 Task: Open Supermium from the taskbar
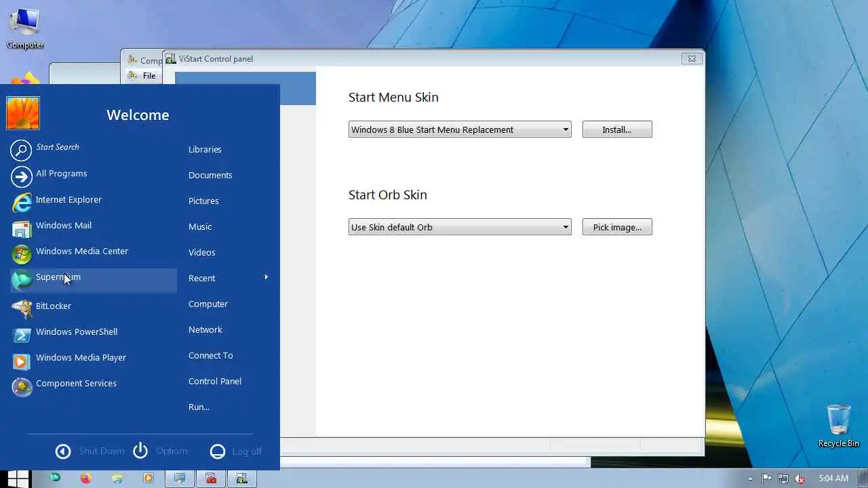click(56, 478)
